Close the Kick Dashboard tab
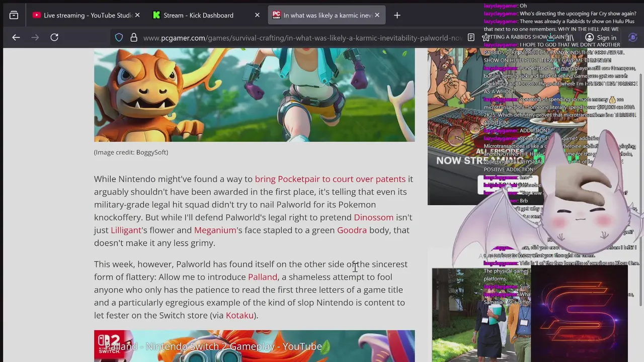The width and height of the screenshot is (644, 362). [257, 15]
